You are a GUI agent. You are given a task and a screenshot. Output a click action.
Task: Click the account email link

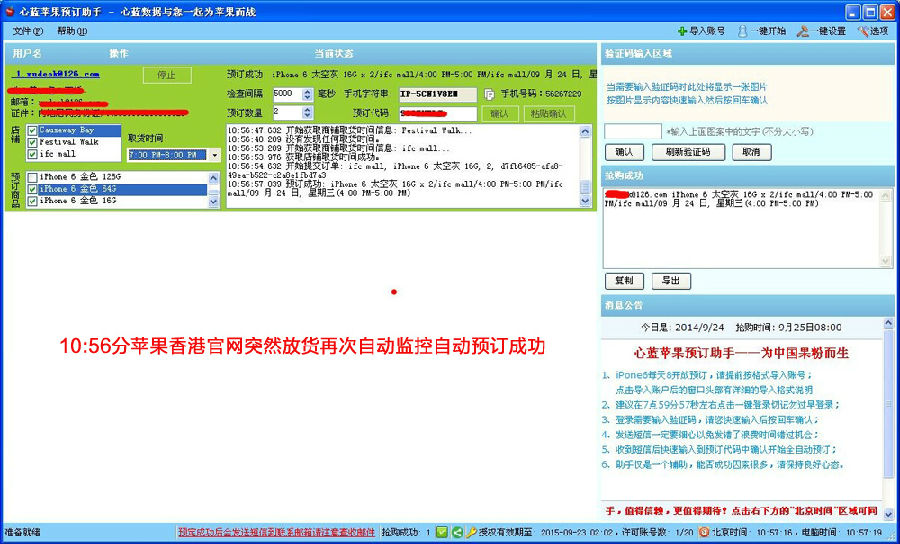[x=56, y=74]
